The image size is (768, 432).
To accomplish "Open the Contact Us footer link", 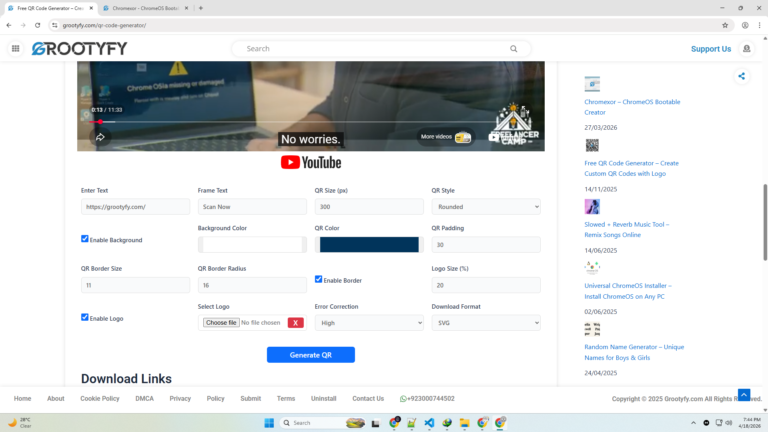I will [x=368, y=399].
